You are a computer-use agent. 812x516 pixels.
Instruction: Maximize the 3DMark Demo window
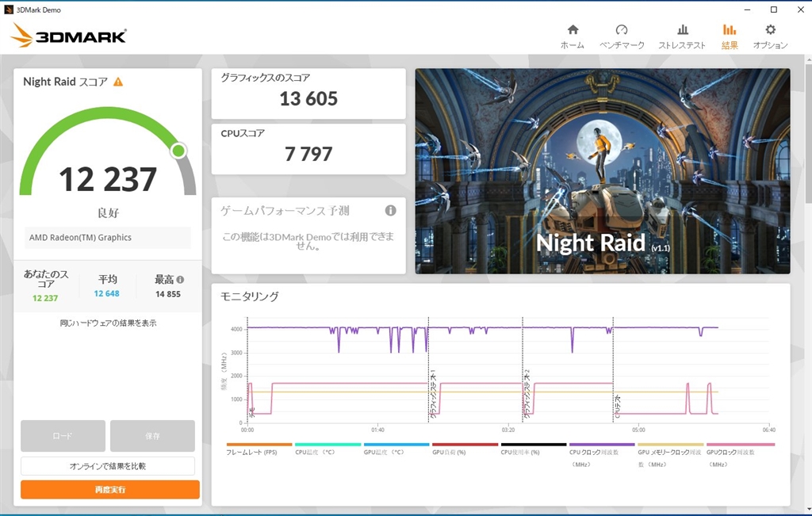pyautogui.click(x=774, y=10)
